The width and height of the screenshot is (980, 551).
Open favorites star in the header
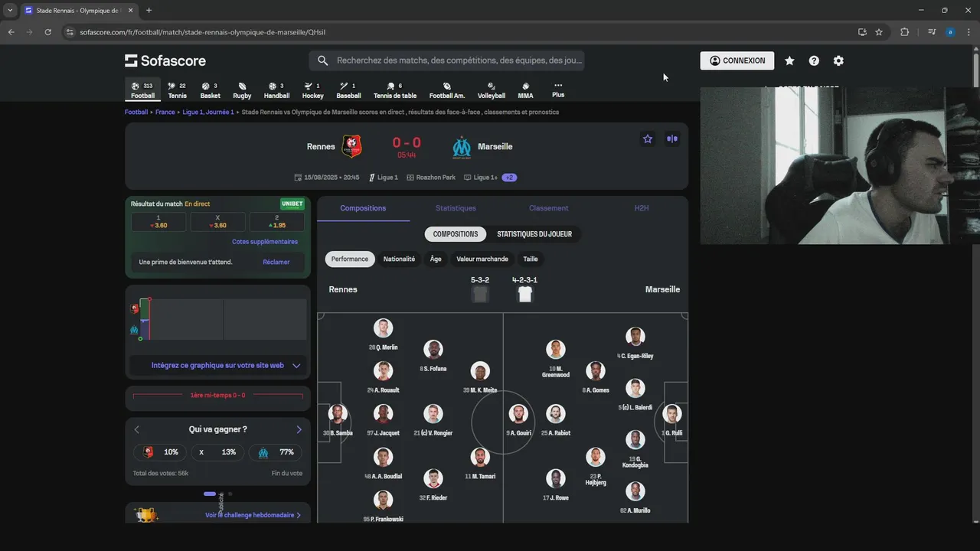789,60
